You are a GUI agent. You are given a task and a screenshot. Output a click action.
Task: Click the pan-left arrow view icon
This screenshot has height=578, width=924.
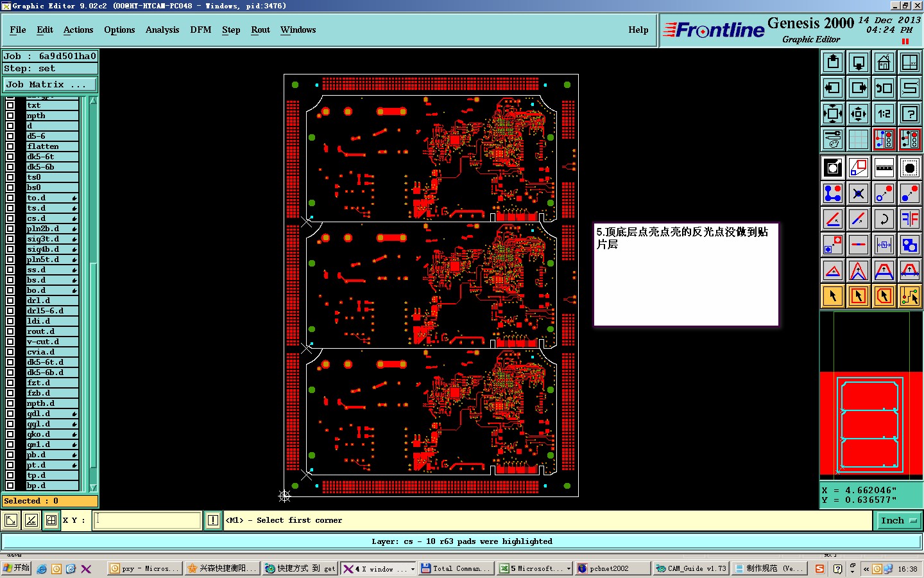pos(833,88)
